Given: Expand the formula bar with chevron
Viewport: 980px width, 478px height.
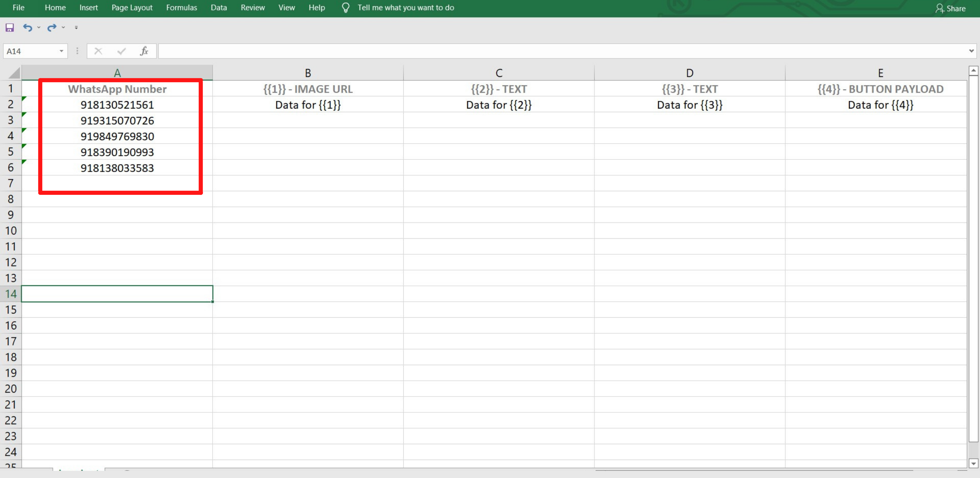Looking at the screenshot, I should [x=971, y=51].
